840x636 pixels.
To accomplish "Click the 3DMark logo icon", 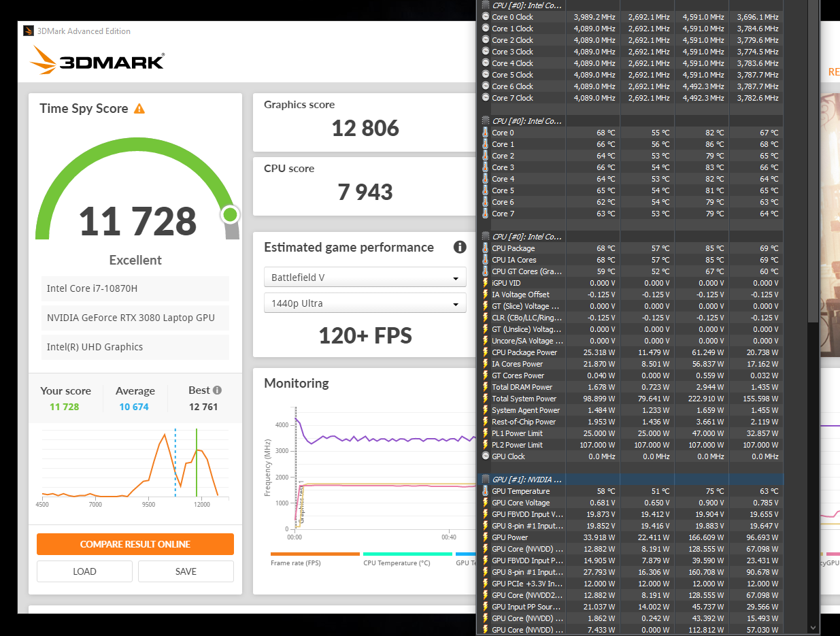I will 44,60.
